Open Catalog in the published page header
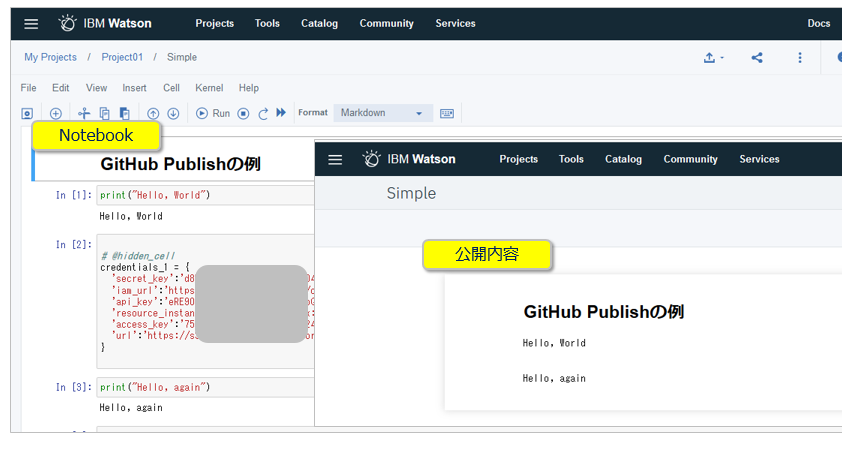The width and height of the screenshot is (842, 451). 623,159
